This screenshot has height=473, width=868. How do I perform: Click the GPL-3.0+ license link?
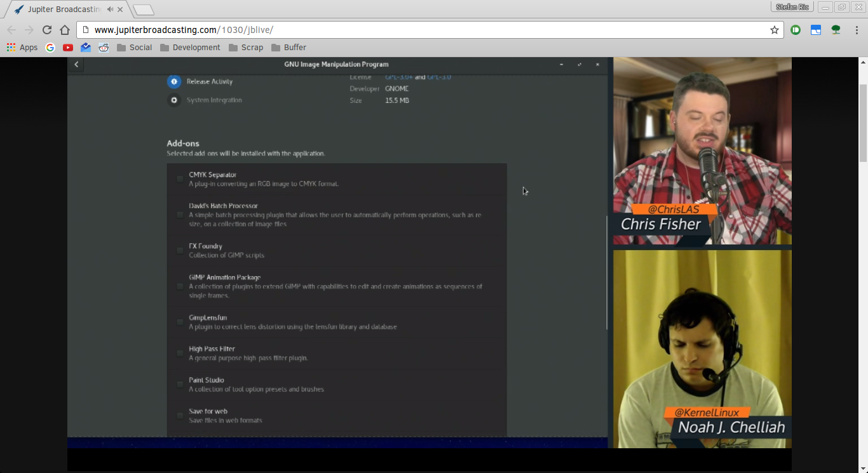tap(399, 77)
